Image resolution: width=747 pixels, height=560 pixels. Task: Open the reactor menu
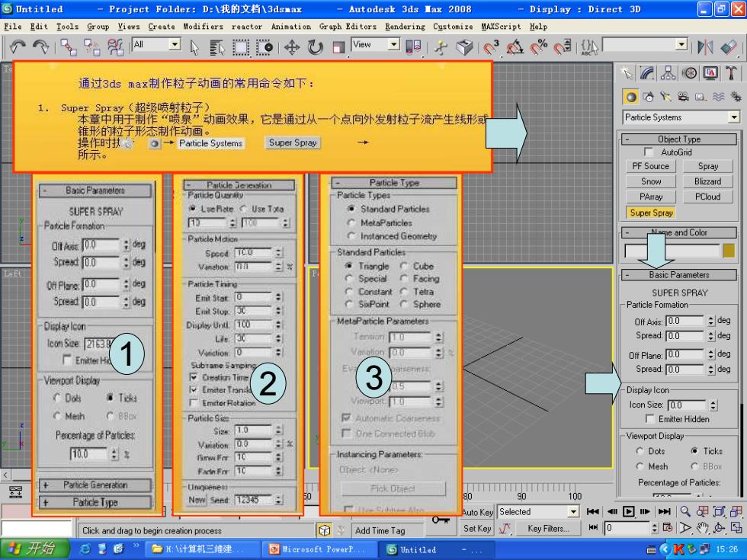coord(247,26)
